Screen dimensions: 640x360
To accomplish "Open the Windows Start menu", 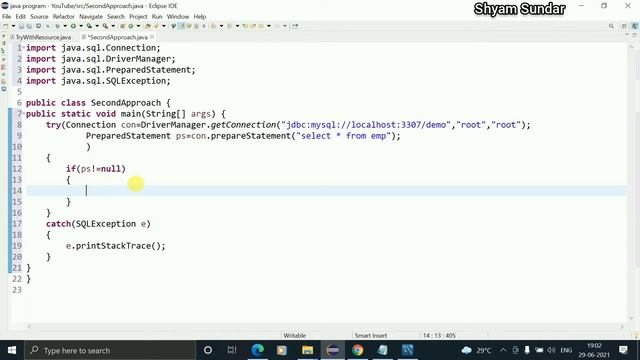I will pos(12,350).
